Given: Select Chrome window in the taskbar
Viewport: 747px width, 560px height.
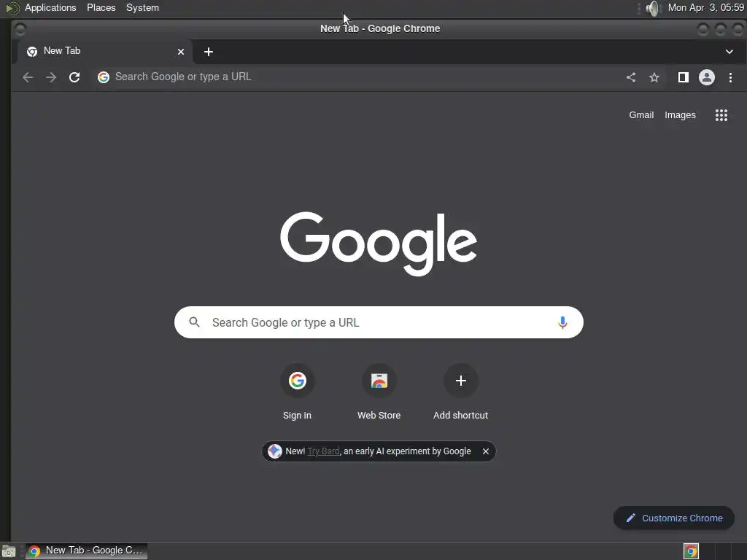Looking at the screenshot, I should [86, 551].
